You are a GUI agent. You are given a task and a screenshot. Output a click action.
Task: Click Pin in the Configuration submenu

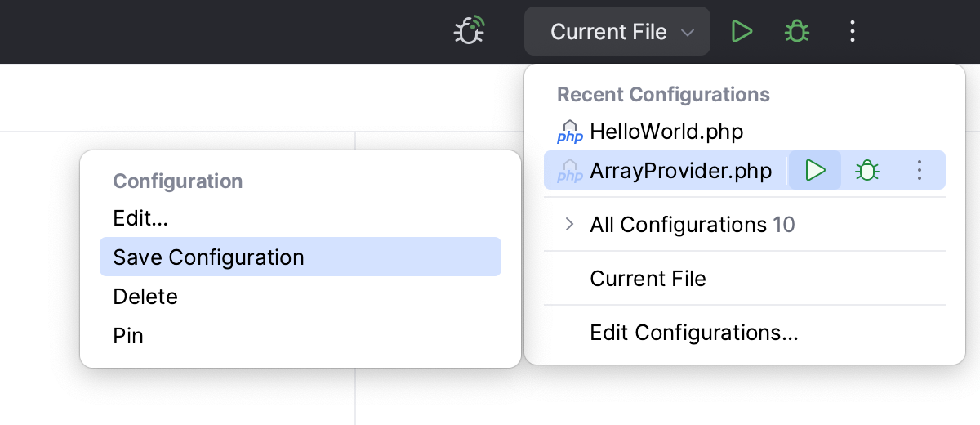coord(301,335)
